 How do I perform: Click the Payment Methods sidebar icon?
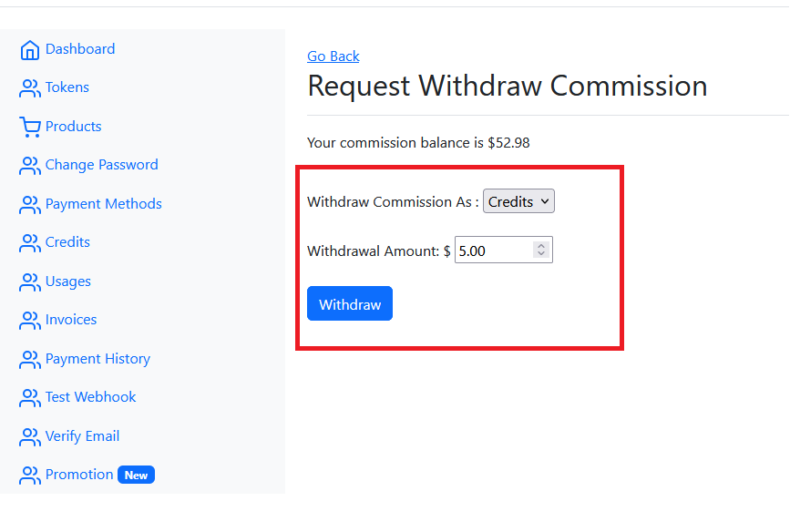click(30, 205)
